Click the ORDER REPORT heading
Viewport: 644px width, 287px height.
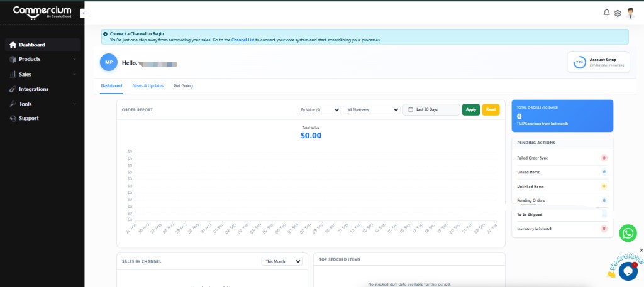coord(137,110)
